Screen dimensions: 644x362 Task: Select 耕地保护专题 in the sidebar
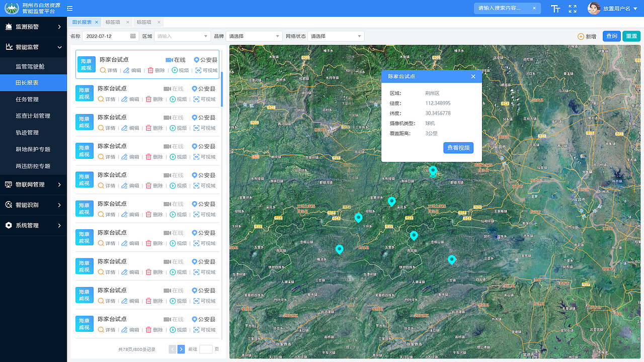point(33,149)
